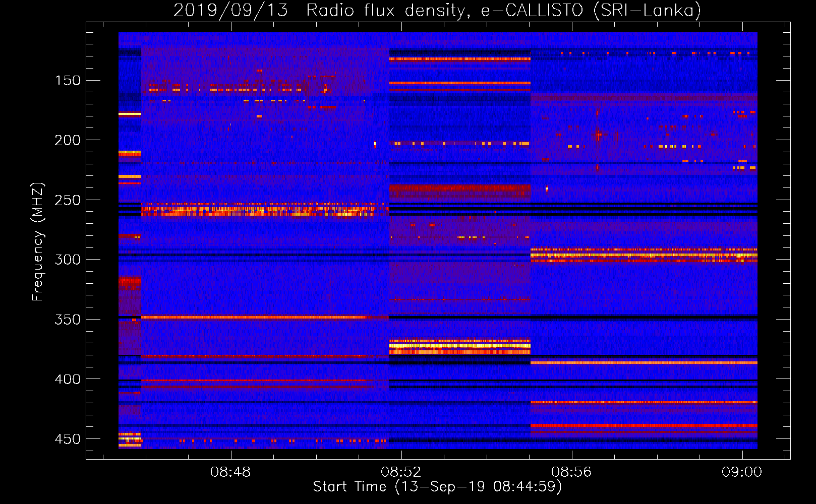Click the 08:56 time tick label
This screenshot has width=816, height=504.
click(x=571, y=472)
